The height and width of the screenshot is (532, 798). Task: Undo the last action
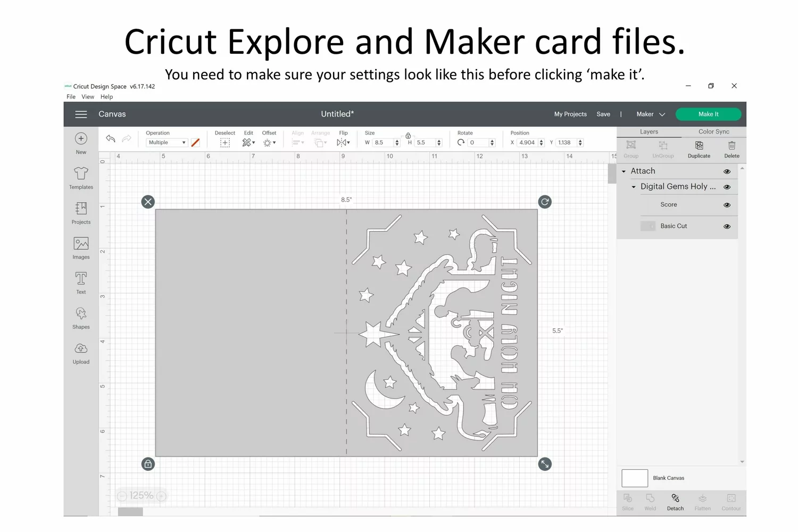point(111,139)
